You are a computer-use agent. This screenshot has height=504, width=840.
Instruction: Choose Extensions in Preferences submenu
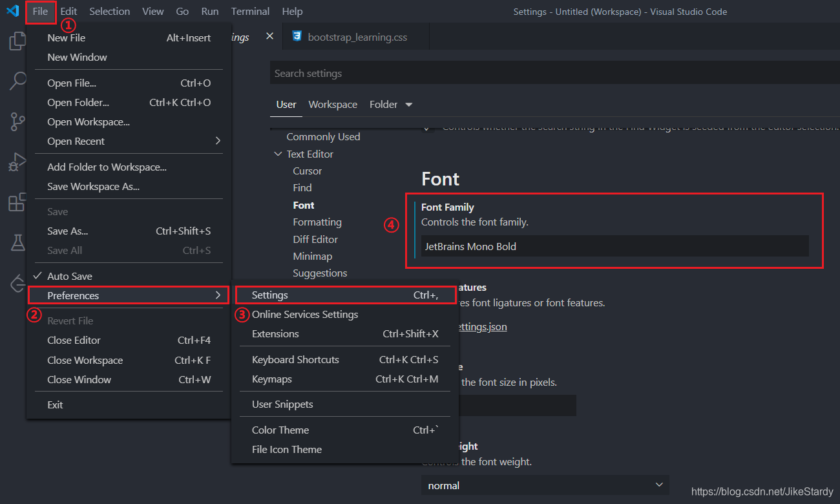(x=345, y=333)
